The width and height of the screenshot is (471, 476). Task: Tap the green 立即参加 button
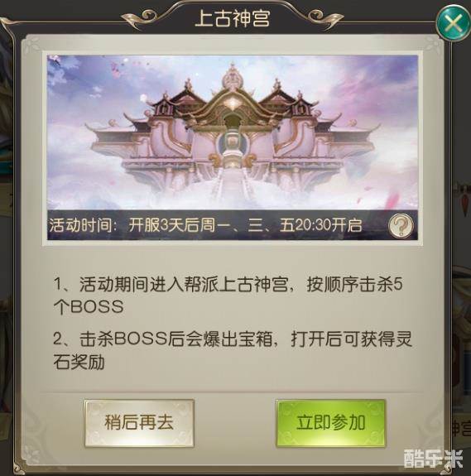pyautogui.click(x=331, y=422)
